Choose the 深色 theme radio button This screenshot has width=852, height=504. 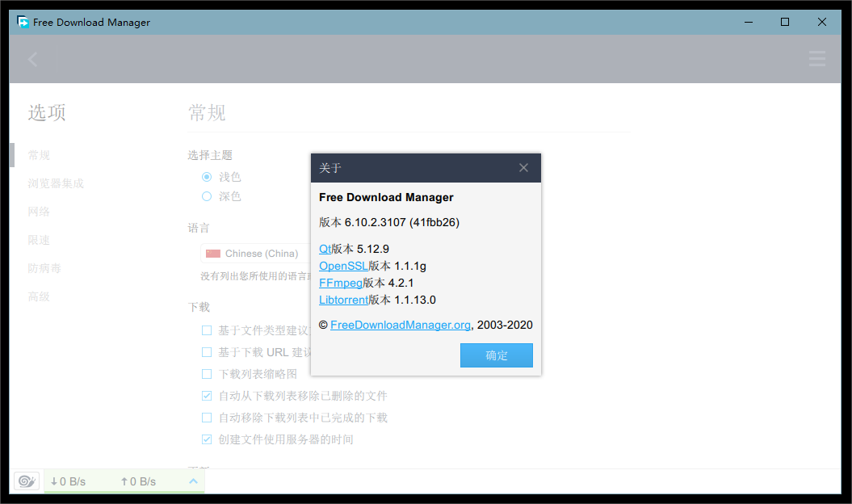click(207, 196)
